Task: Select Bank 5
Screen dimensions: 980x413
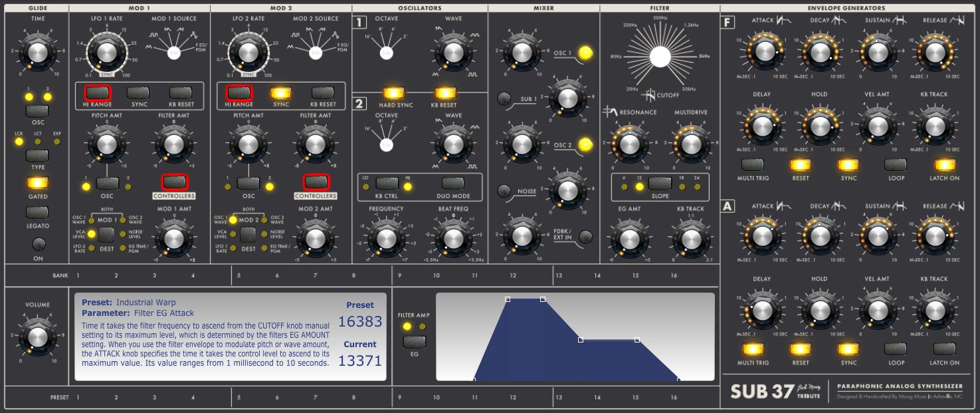Action: [x=239, y=275]
